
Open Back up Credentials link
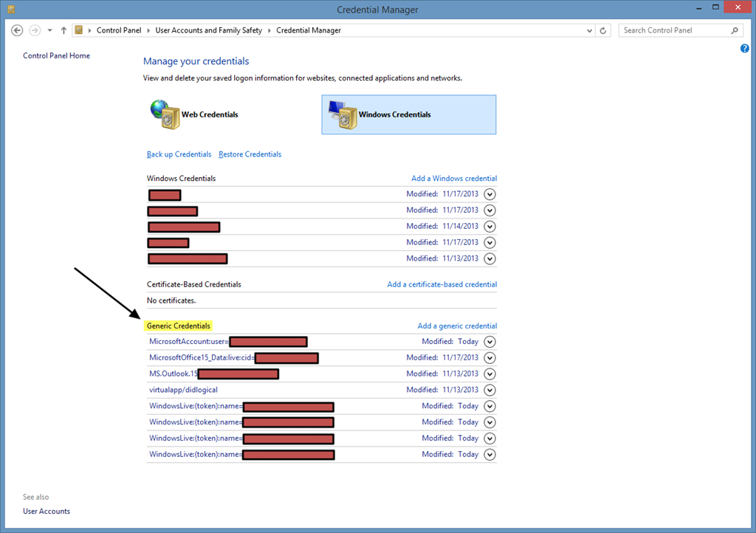pyautogui.click(x=179, y=154)
